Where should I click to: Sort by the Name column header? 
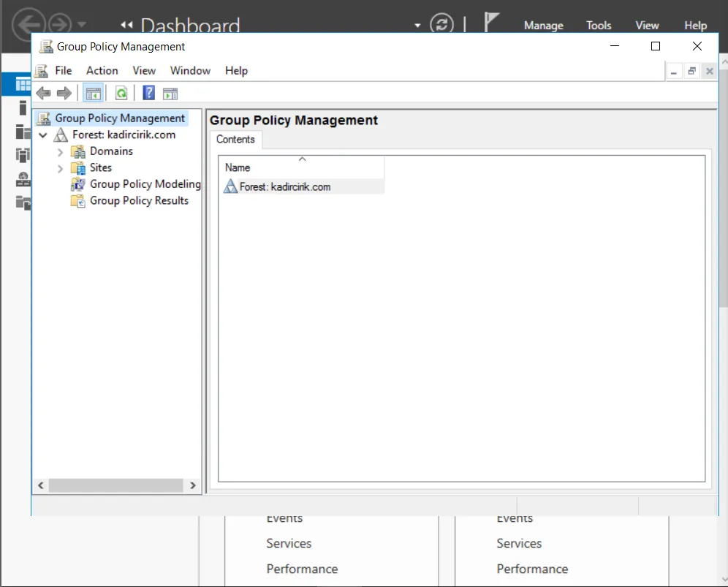302,167
